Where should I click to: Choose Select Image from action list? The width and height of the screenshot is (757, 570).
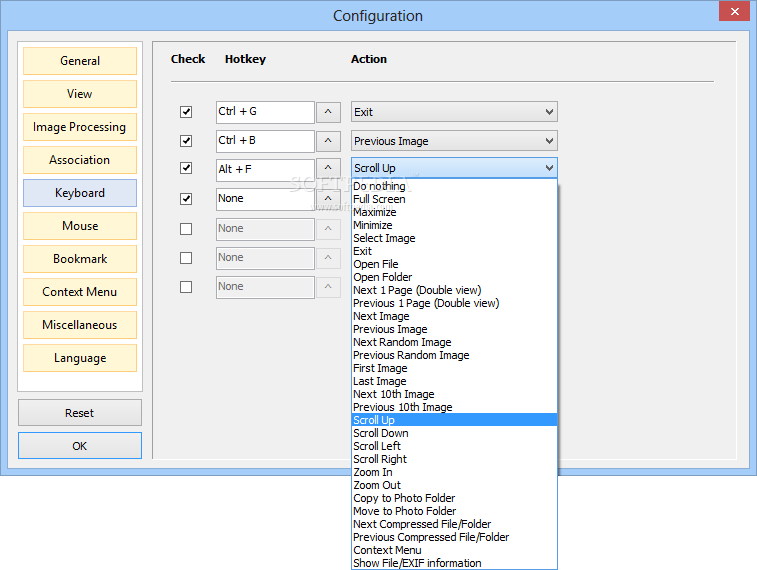(x=454, y=238)
